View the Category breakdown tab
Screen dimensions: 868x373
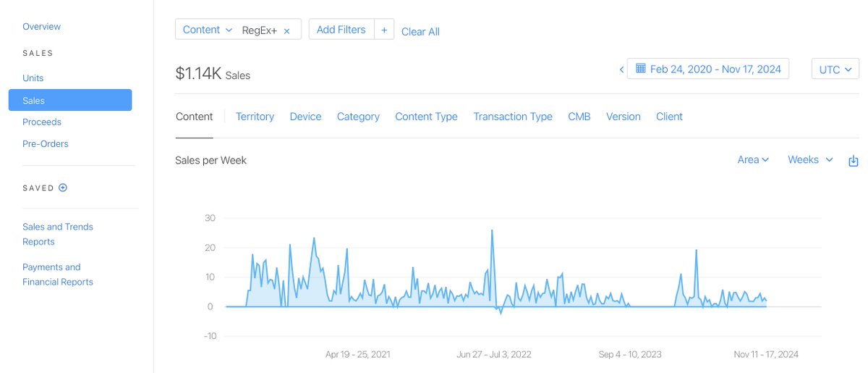click(x=358, y=117)
